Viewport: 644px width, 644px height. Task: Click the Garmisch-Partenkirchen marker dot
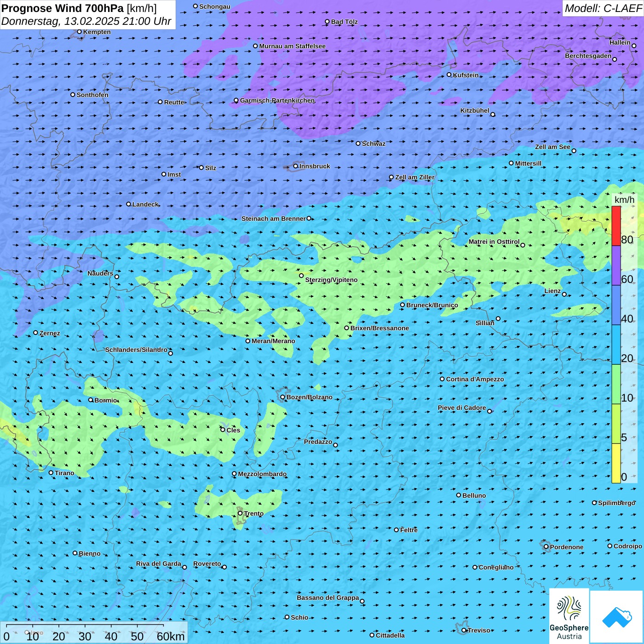click(x=236, y=100)
